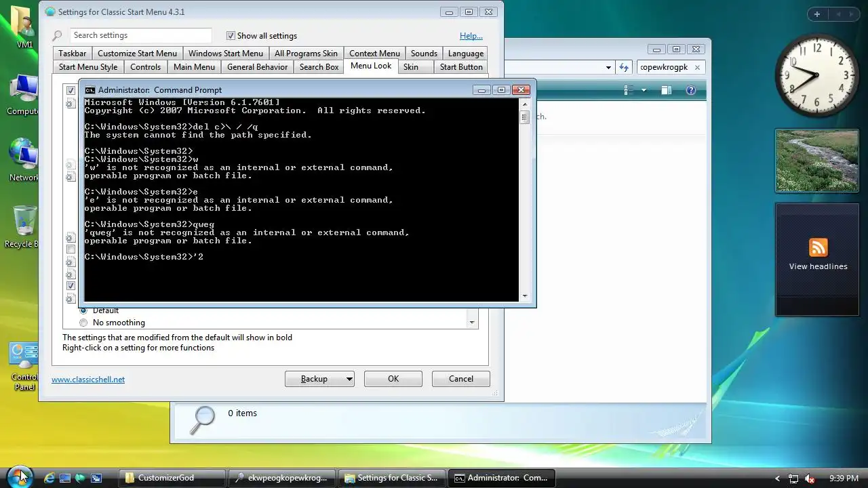Click the Explorer search box containing copewkrogpk
868x488 pixels.
tap(671, 67)
